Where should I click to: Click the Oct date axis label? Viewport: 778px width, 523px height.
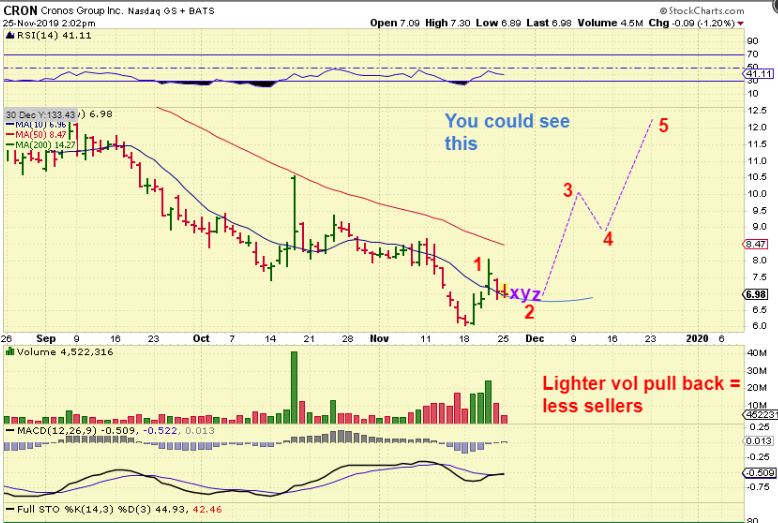(x=201, y=338)
